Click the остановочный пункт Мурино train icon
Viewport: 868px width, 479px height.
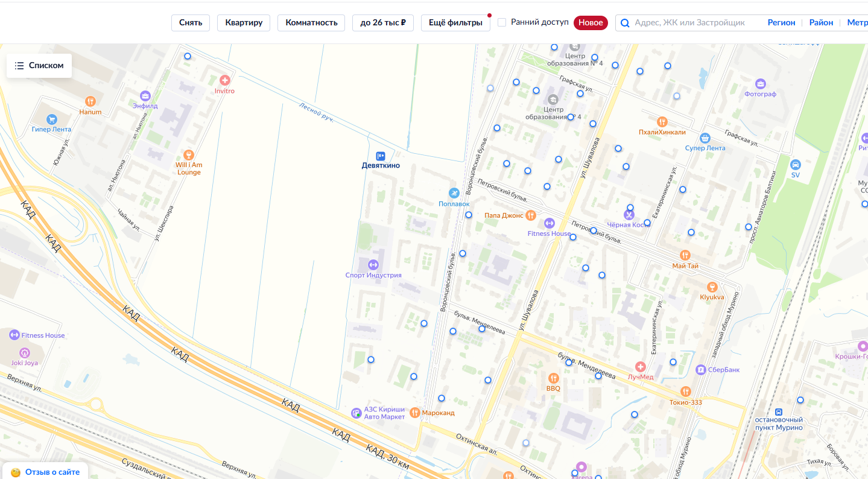pos(779,411)
